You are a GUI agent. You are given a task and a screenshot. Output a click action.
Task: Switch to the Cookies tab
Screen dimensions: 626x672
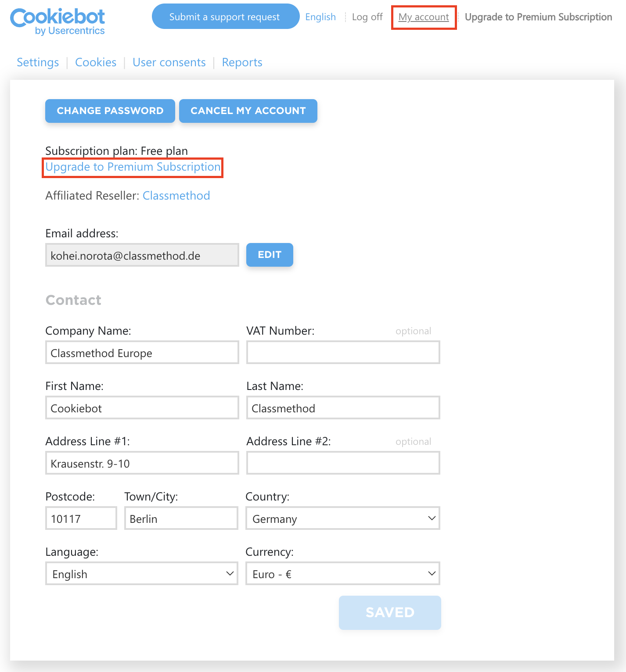coord(96,62)
